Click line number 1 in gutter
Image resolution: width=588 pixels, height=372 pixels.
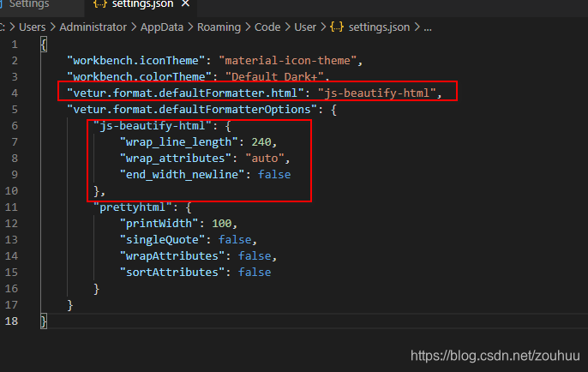[x=15, y=45]
